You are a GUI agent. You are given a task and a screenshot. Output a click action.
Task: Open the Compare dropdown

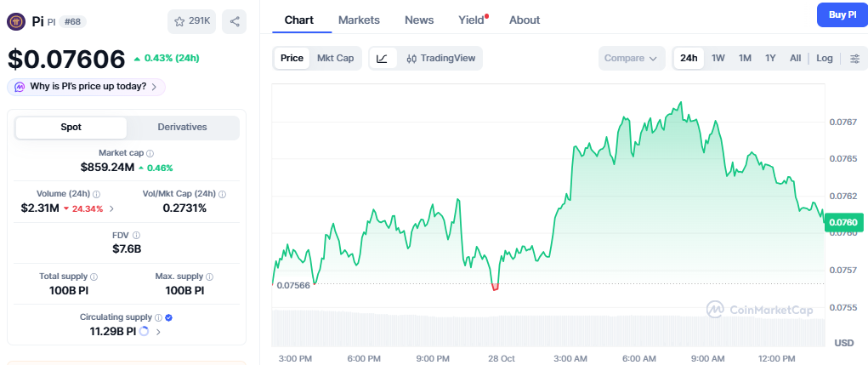[632, 58]
